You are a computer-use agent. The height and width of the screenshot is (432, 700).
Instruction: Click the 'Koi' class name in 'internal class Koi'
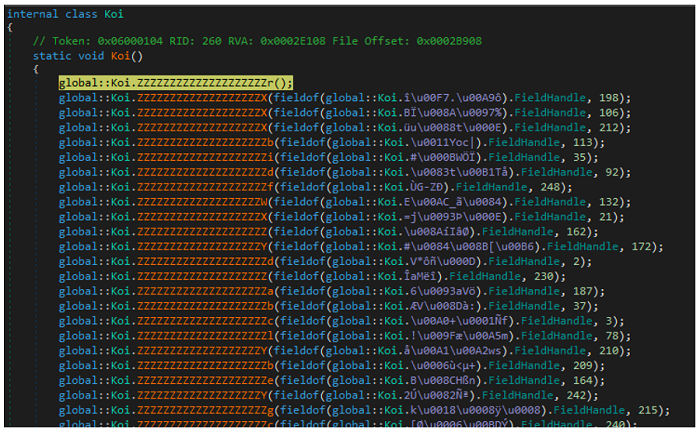point(114,14)
